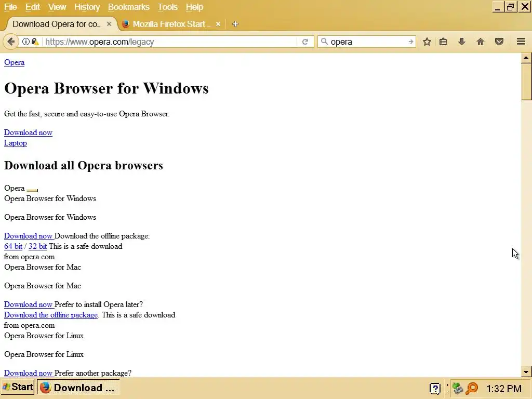This screenshot has height=399, width=532.
Task: Follow the Laptop link
Action: coord(15,143)
